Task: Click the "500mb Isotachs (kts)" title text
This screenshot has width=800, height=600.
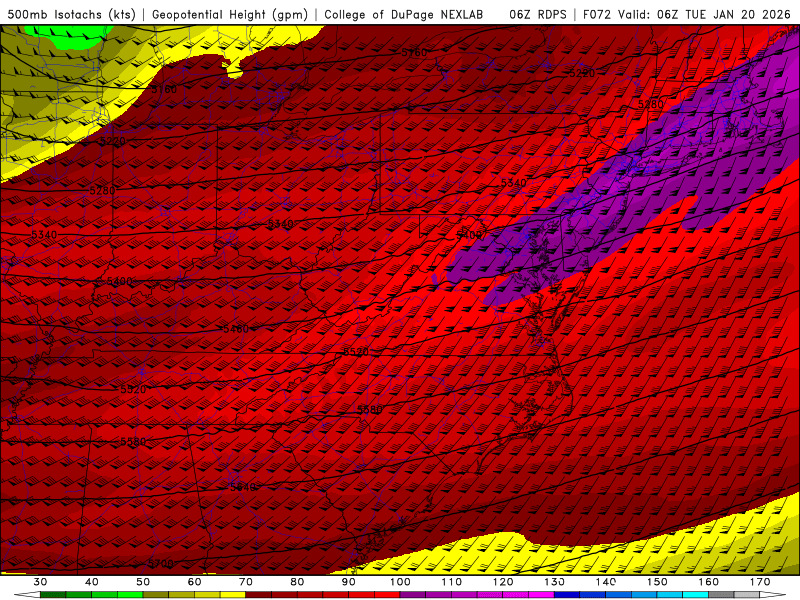Action: (72, 14)
